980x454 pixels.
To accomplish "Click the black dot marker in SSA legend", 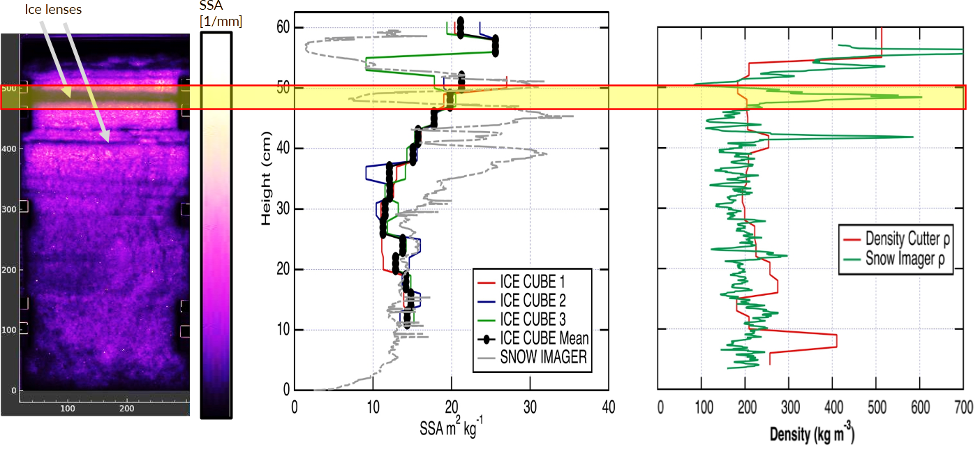I will 487,338.
